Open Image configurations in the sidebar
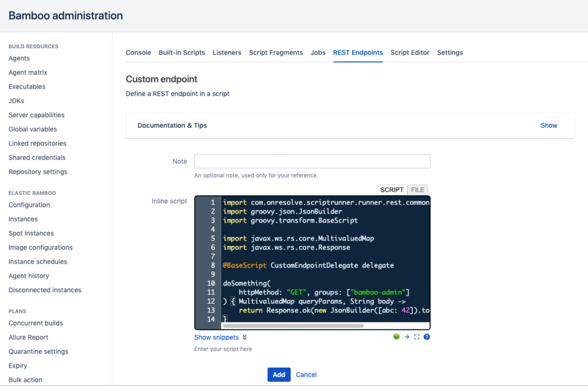This screenshot has width=588, height=386. pyautogui.click(x=41, y=248)
